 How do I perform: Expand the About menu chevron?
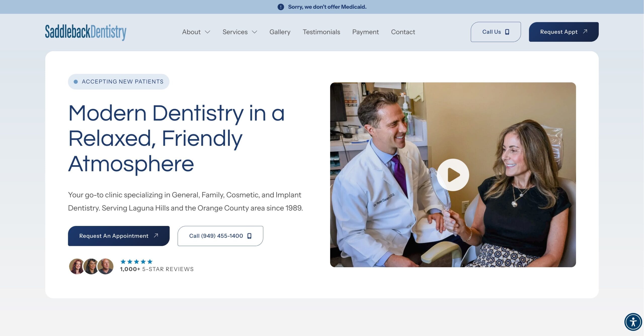click(x=208, y=32)
